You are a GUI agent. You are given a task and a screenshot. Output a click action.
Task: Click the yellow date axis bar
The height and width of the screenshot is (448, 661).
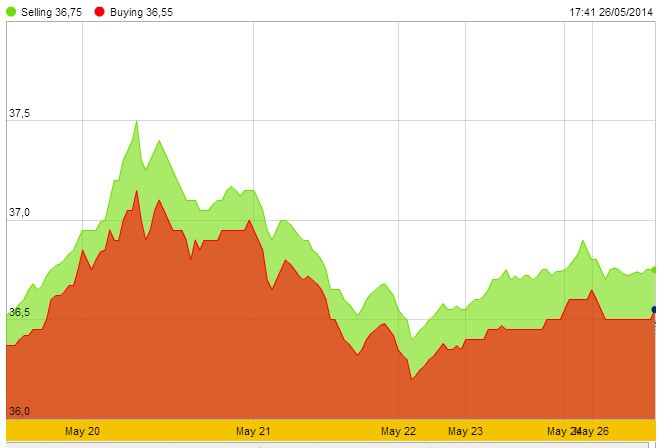click(x=330, y=431)
